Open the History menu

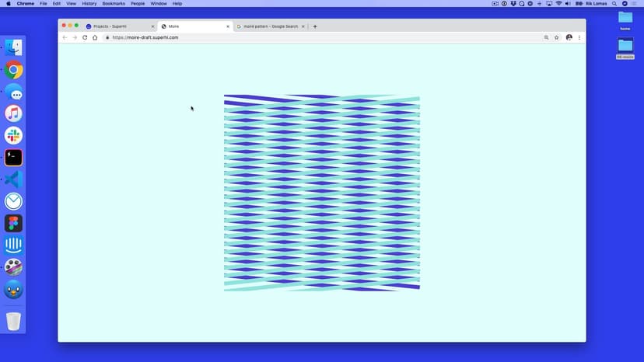click(89, 4)
